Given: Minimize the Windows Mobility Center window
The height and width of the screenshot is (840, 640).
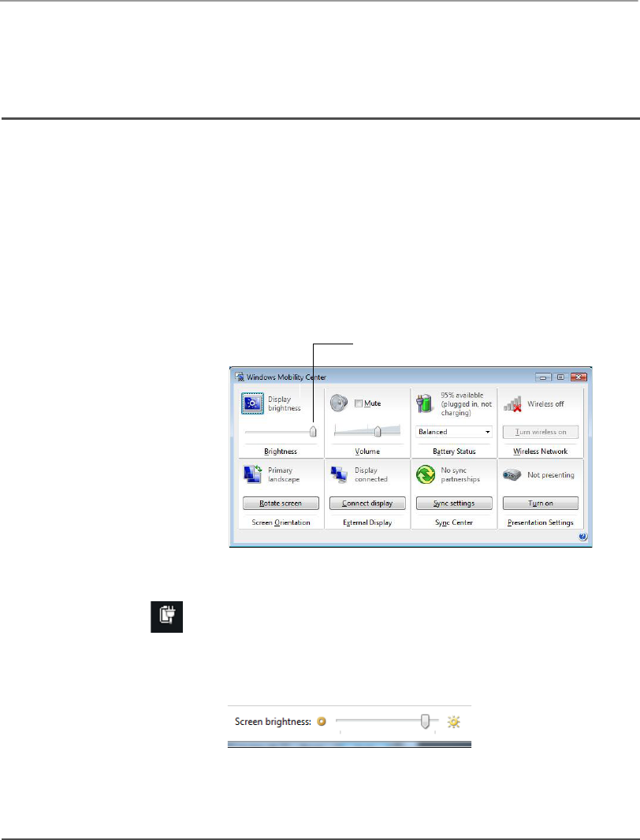Looking at the screenshot, I should [543, 377].
